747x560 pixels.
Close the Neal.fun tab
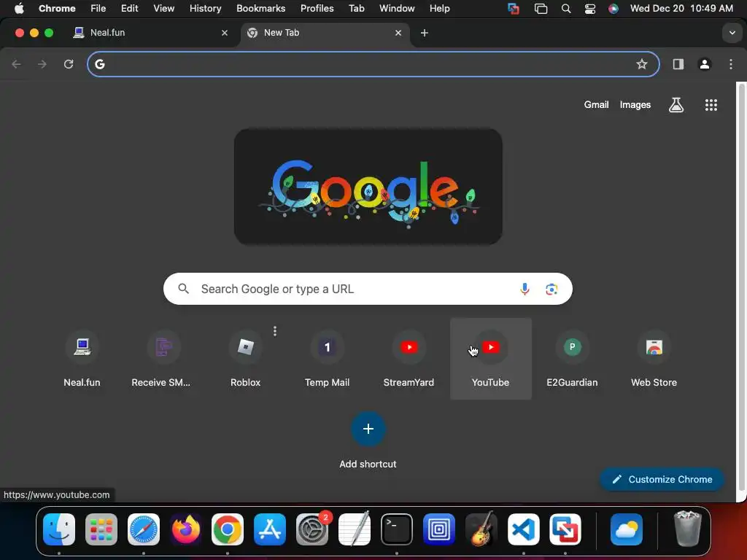point(225,33)
